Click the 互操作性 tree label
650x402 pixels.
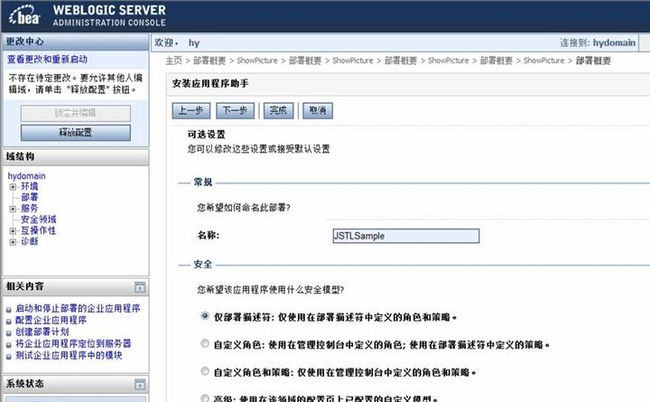pyautogui.click(x=39, y=230)
